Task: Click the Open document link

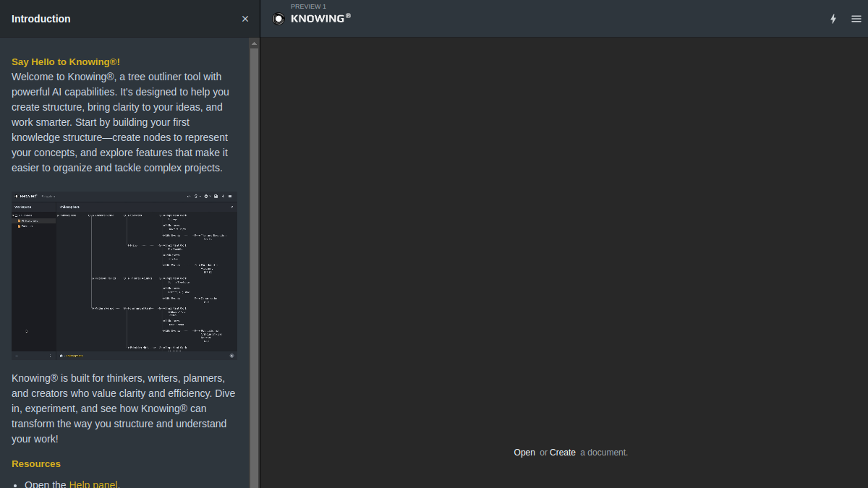Action: coord(524,453)
